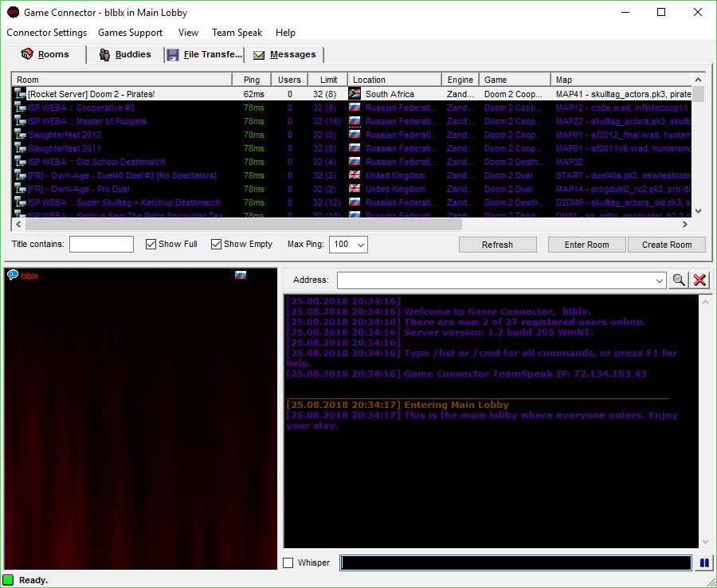The image size is (717, 588).
Task: Click the room list horizontal scrollbar thumb
Action: 244,224
